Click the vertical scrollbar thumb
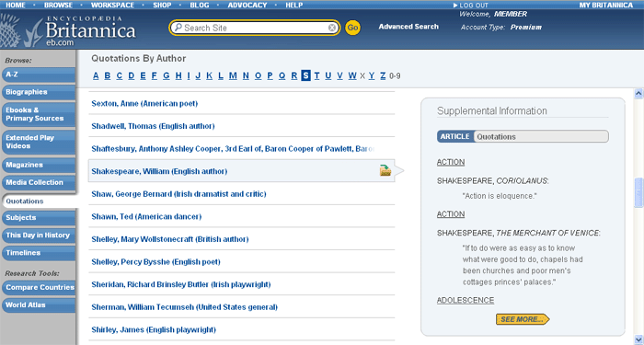644x345 pixels. (x=638, y=192)
